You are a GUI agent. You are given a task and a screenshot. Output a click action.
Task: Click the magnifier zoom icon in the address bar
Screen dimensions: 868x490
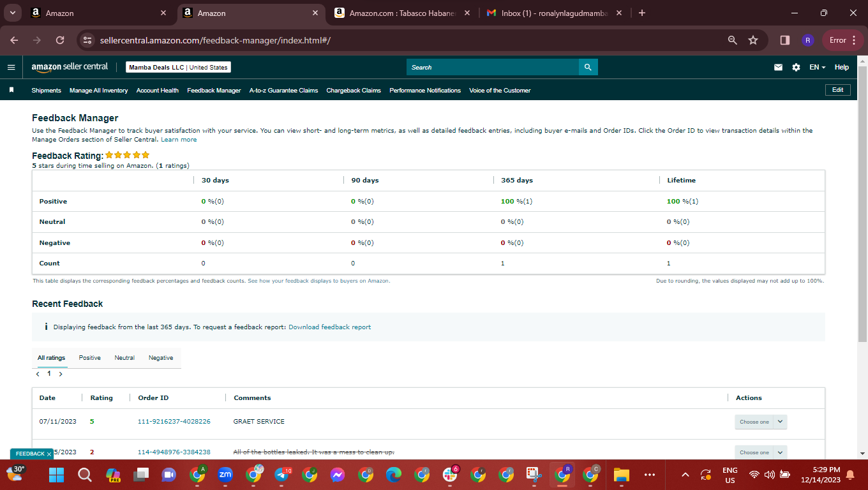coord(733,40)
